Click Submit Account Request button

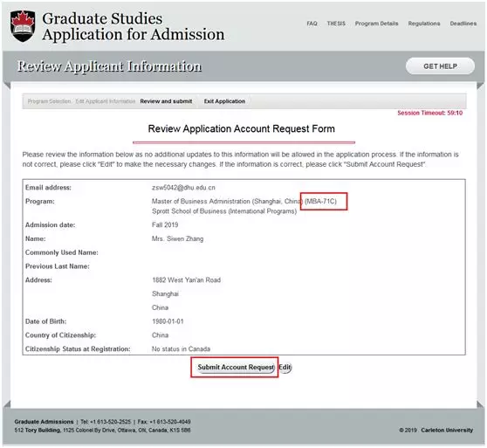coord(236,368)
